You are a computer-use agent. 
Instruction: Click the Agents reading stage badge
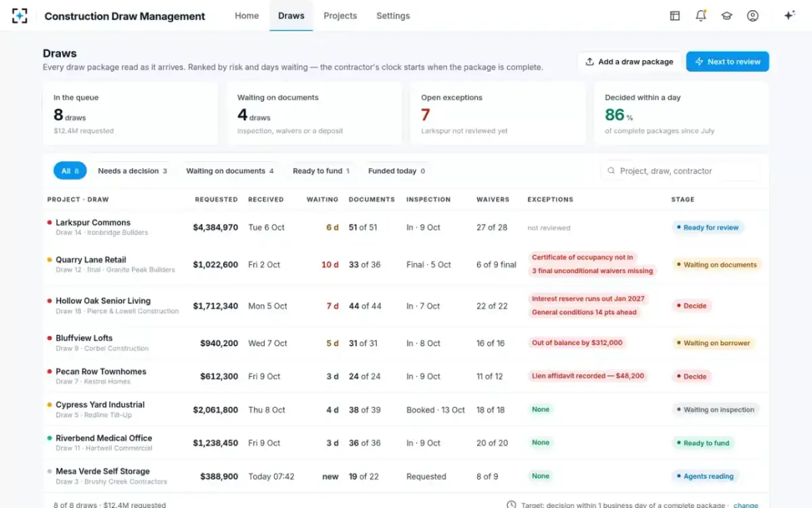(705, 476)
